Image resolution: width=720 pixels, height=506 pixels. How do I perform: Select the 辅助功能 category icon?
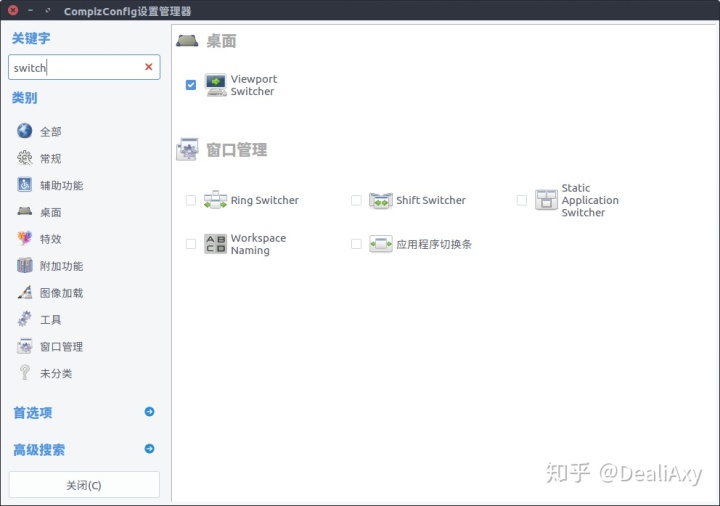[25, 185]
